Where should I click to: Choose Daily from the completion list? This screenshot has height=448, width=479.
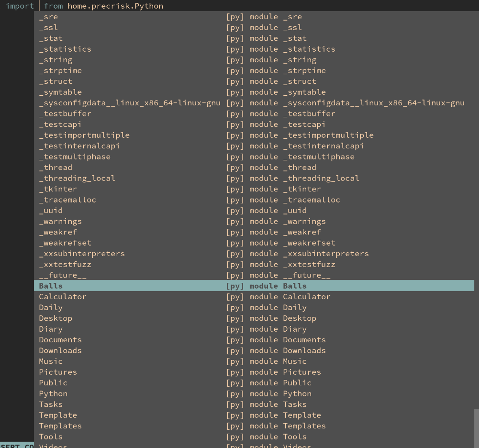[x=254, y=307]
